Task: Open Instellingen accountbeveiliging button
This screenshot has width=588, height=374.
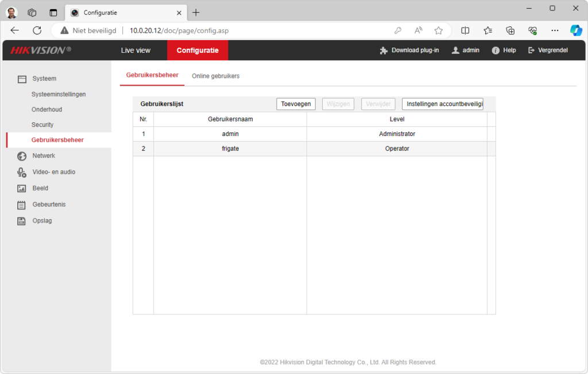Action: (x=442, y=104)
